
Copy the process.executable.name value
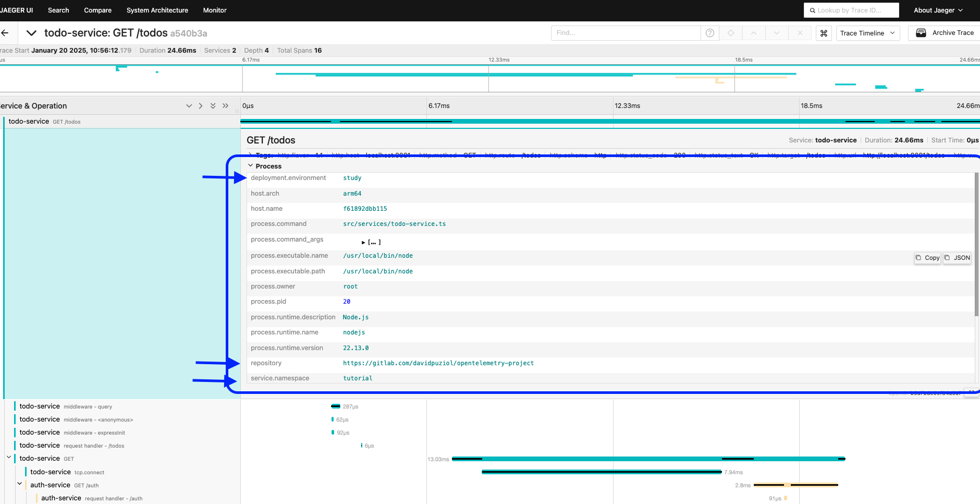click(x=927, y=258)
